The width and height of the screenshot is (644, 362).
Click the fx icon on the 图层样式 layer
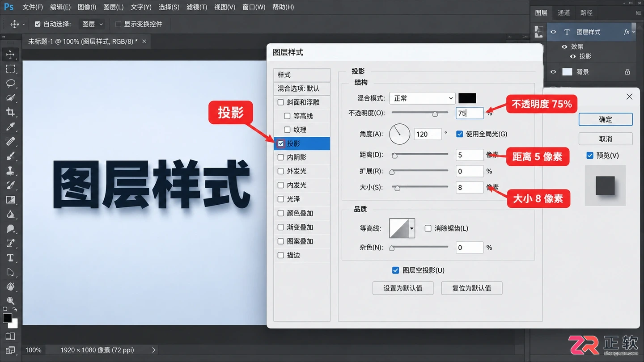click(x=627, y=32)
